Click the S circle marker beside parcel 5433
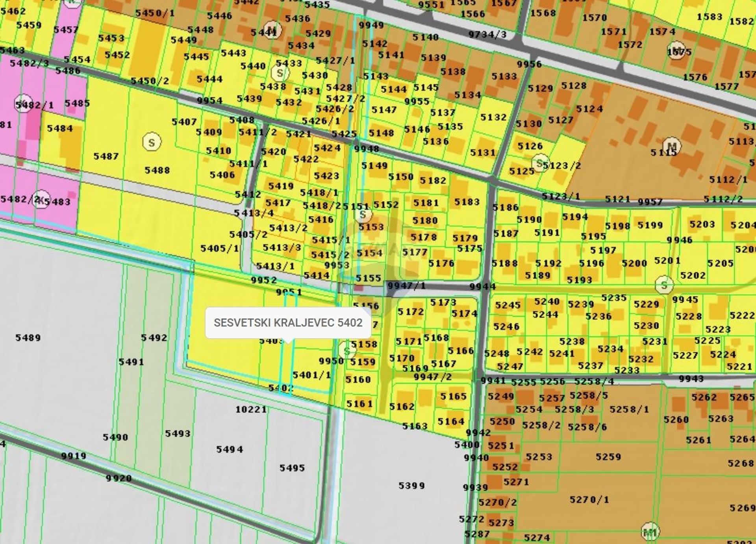 (280, 73)
